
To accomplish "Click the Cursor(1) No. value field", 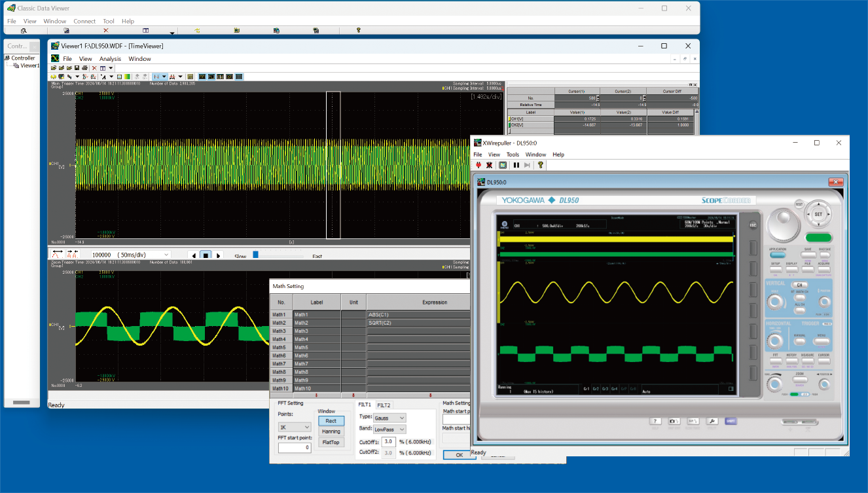I will point(577,98).
